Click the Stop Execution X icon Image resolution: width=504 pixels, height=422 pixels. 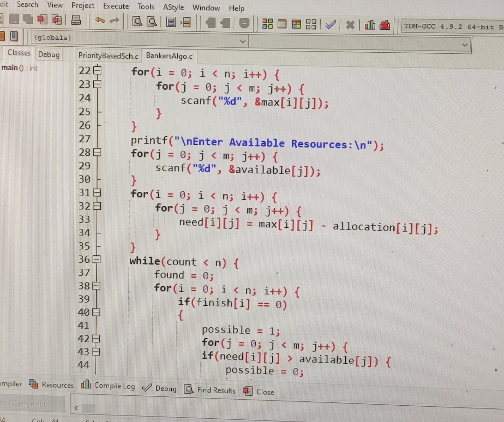(350, 25)
